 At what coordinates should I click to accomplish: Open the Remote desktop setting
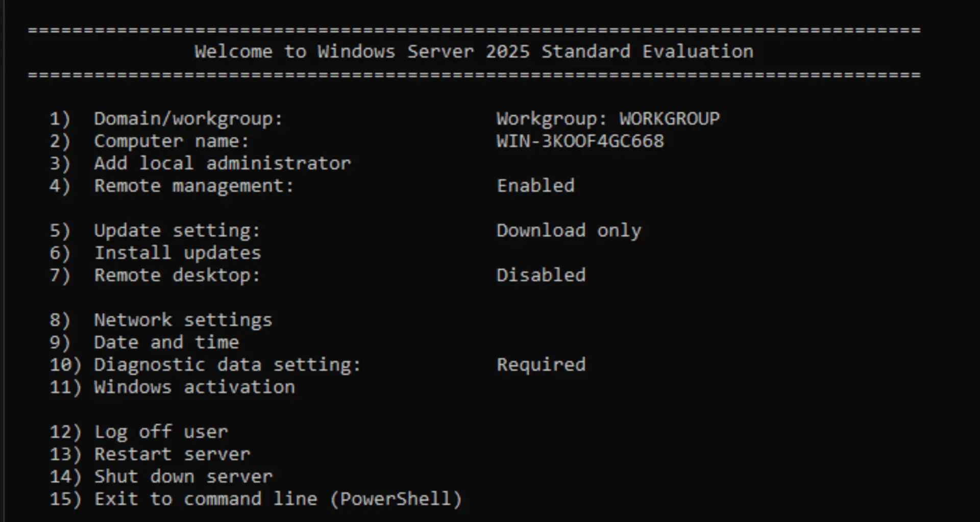coord(176,275)
